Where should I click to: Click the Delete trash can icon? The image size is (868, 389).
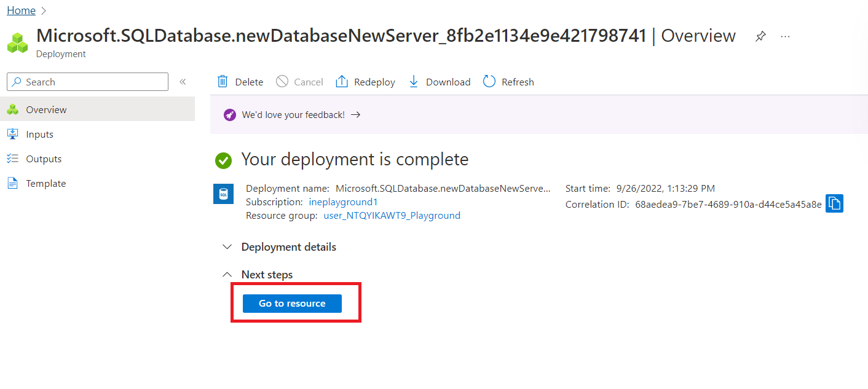click(223, 82)
